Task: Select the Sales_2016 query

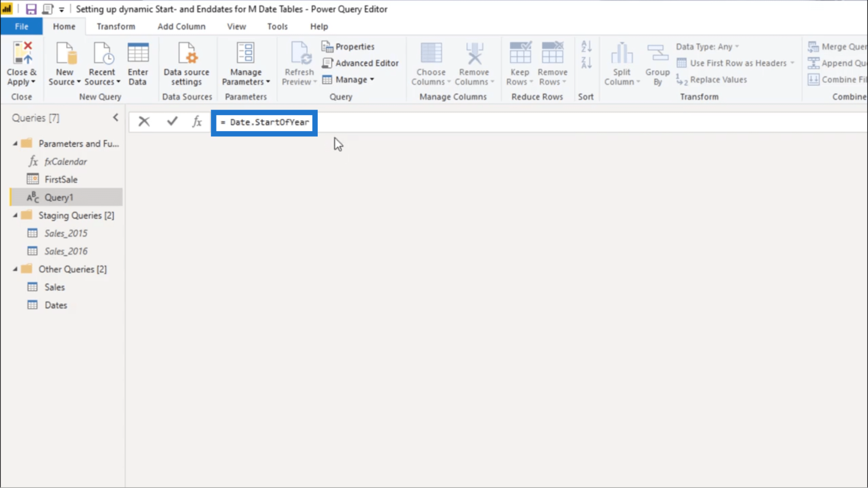Action: [66, 251]
